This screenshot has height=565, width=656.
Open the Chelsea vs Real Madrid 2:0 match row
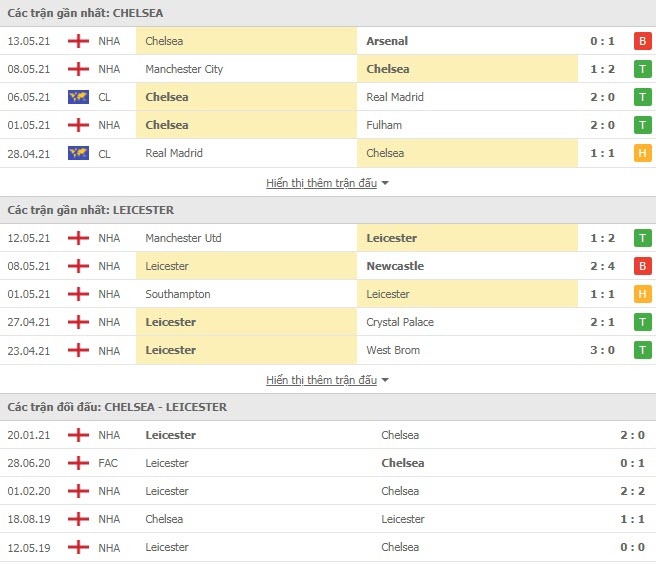click(328, 97)
